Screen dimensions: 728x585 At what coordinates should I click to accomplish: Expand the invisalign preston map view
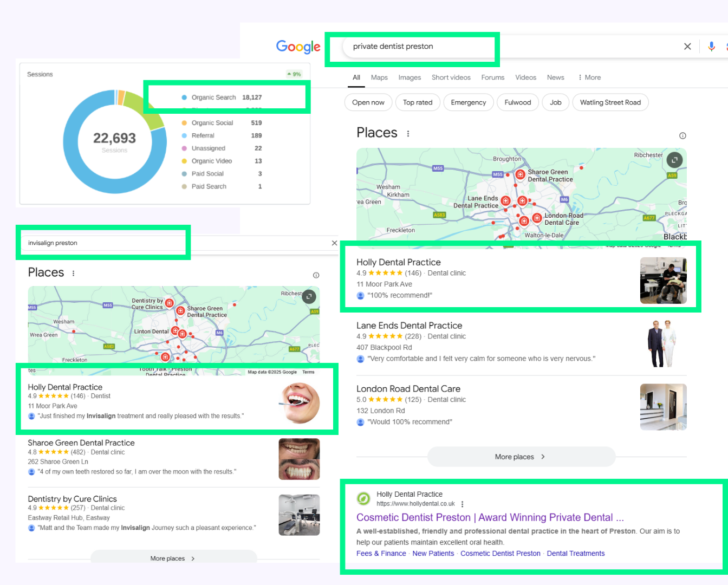coord(309,296)
